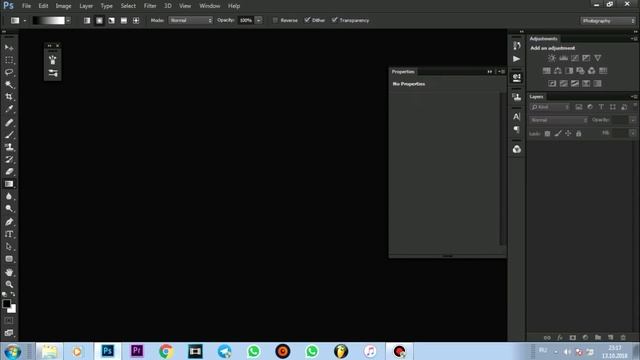Choose Diamond Gradient style
Image resolution: width=640 pixels, height=360 pixels.
pos(136,20)
